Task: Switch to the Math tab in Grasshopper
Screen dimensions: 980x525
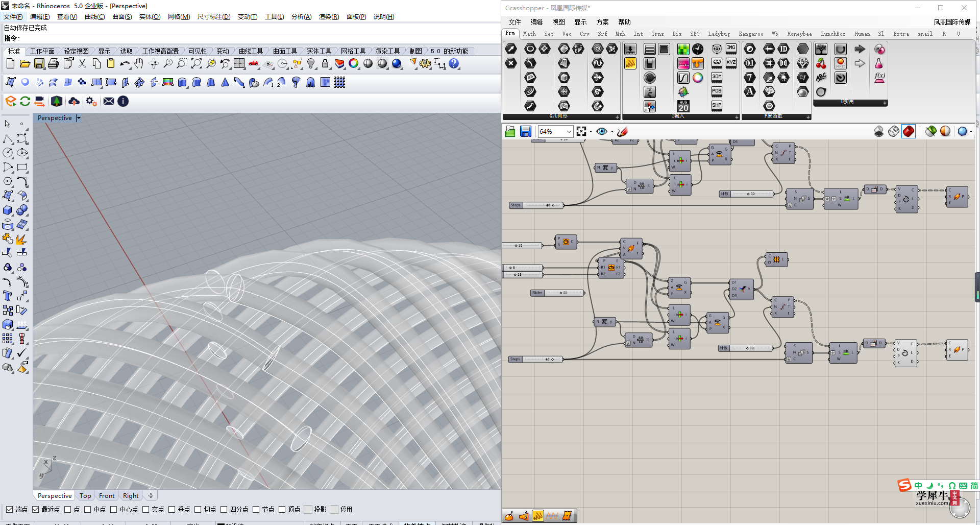Action: tap(529, 34)
